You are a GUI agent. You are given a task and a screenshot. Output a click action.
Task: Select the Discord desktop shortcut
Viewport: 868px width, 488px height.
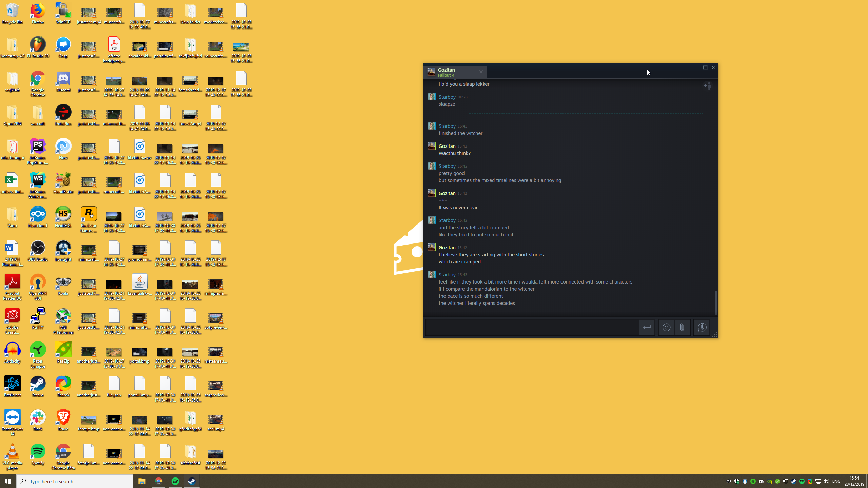(x=63, y=82)
